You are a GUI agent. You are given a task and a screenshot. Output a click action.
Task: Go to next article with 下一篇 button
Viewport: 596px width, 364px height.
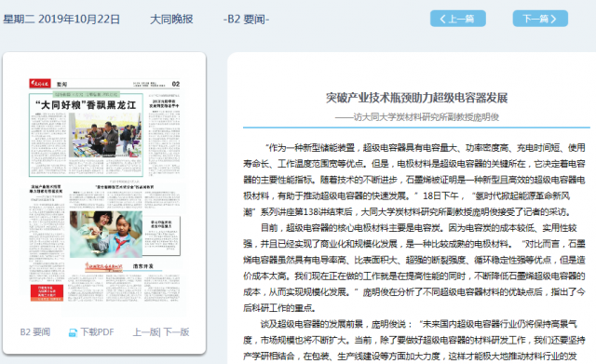click(x=540, y=19)
